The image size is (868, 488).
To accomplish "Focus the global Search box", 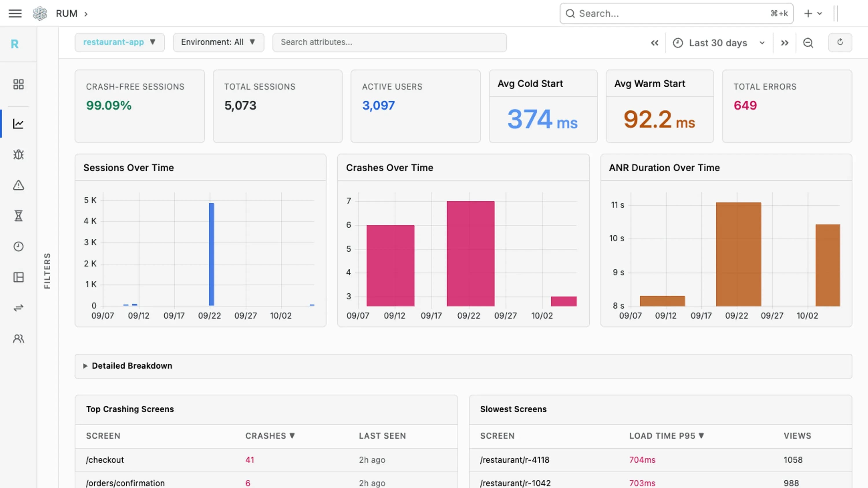I will click(676, 14).
